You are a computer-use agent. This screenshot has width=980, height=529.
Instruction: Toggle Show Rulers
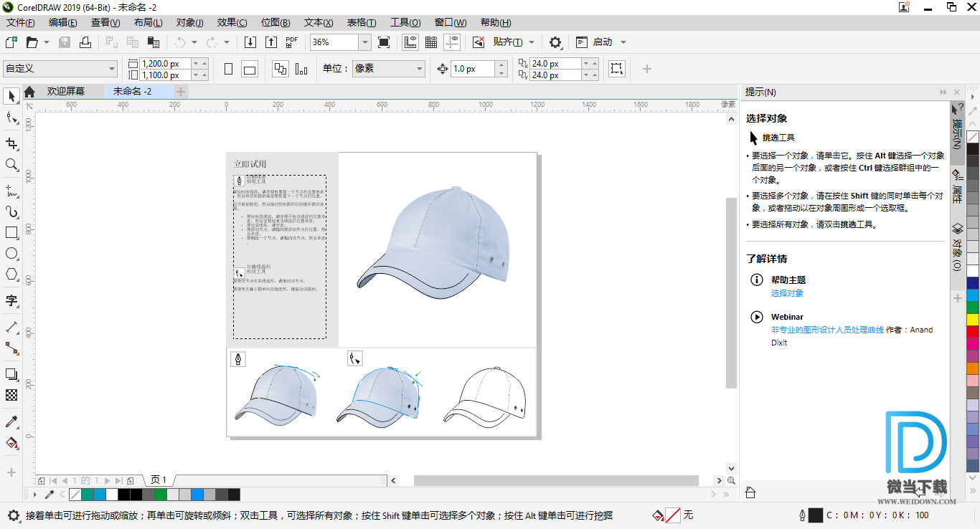[410, 42]
